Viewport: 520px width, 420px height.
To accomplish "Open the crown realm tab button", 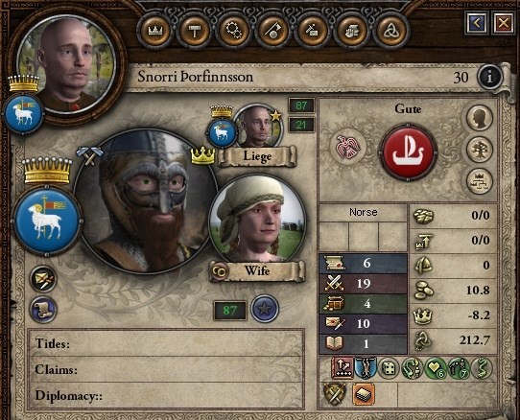I will [x=155, y=31].
